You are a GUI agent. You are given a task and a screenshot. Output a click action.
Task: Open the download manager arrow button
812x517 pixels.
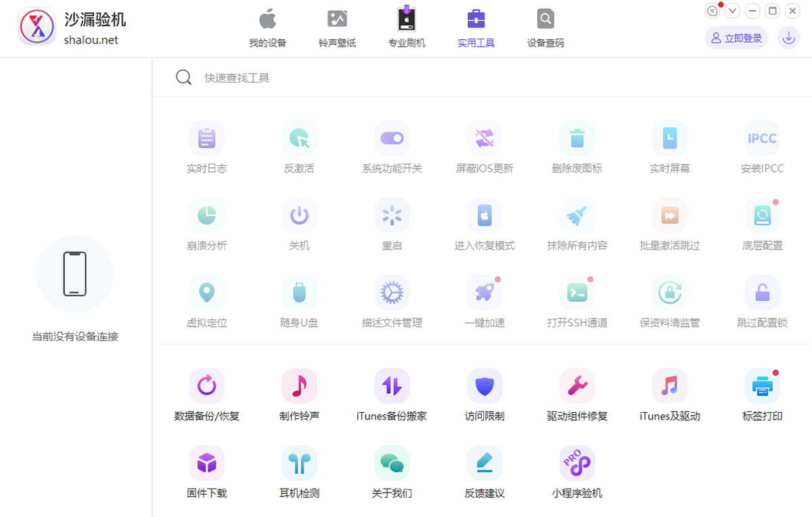[788, 39]
